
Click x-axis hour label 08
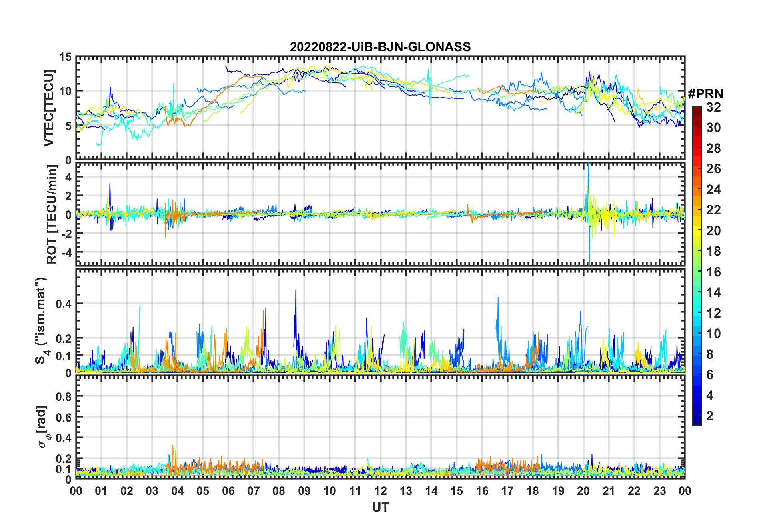279,491
